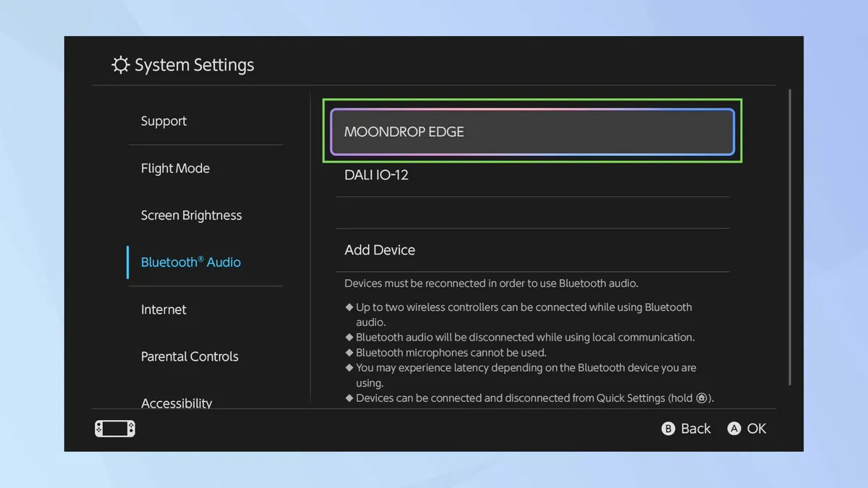Open the Support section
The image size is (868, 488).
click(163, 121)
